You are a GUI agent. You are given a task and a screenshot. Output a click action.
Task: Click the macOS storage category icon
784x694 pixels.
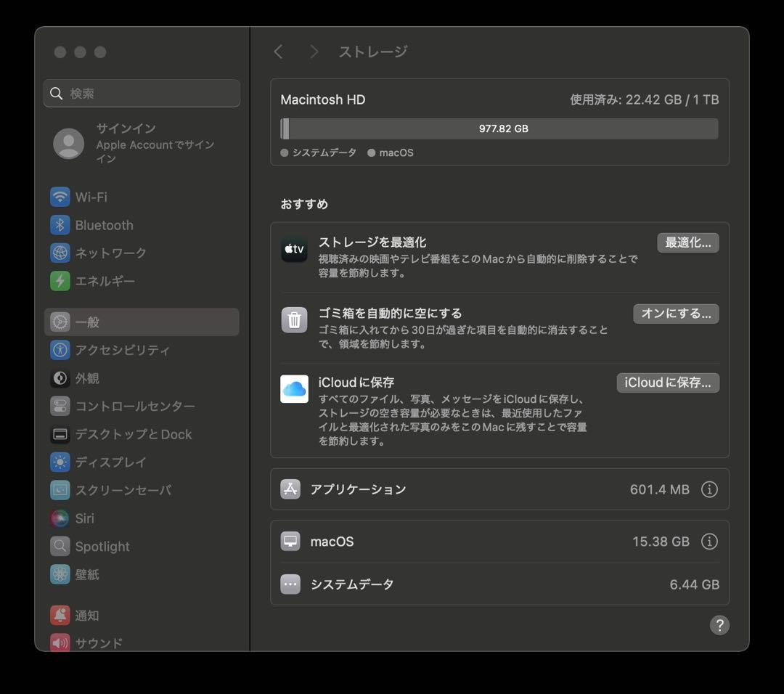tap(290, 541)
